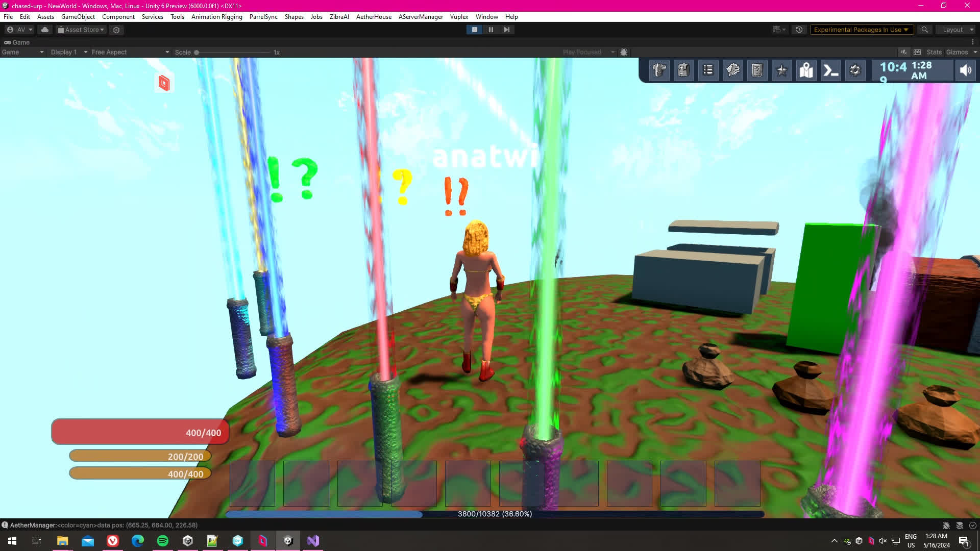Viewport: 980px width, 551px height.
Task: Click the star favorites icon in HUD
Action: 781,70
